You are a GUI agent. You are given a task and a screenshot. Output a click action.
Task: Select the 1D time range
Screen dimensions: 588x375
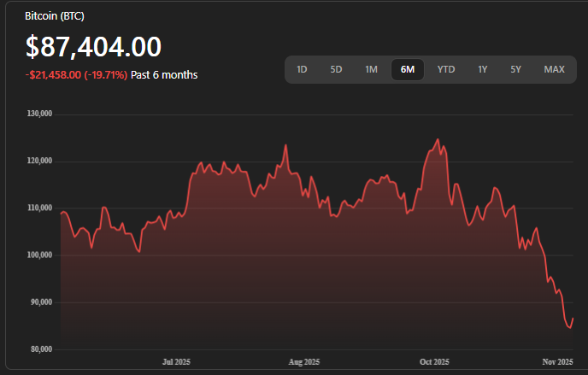pyautogui.click(x=302, y=69)
